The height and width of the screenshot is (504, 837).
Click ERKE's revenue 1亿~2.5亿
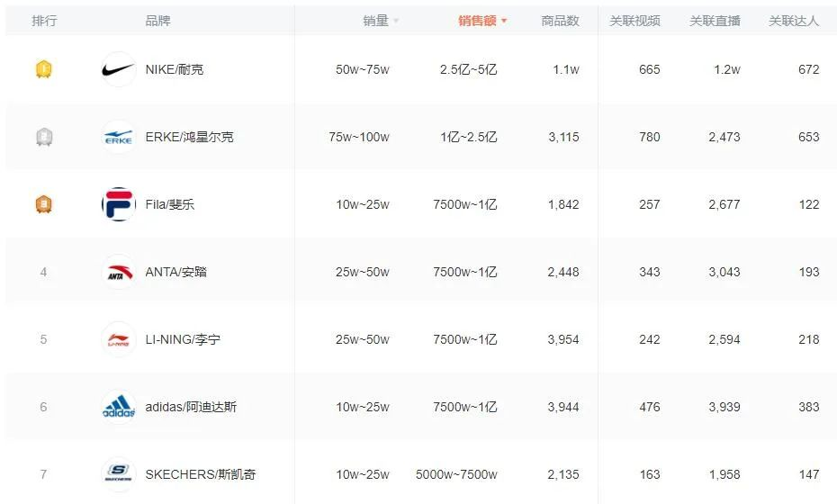pyautogui.click(x=469, y=137)
